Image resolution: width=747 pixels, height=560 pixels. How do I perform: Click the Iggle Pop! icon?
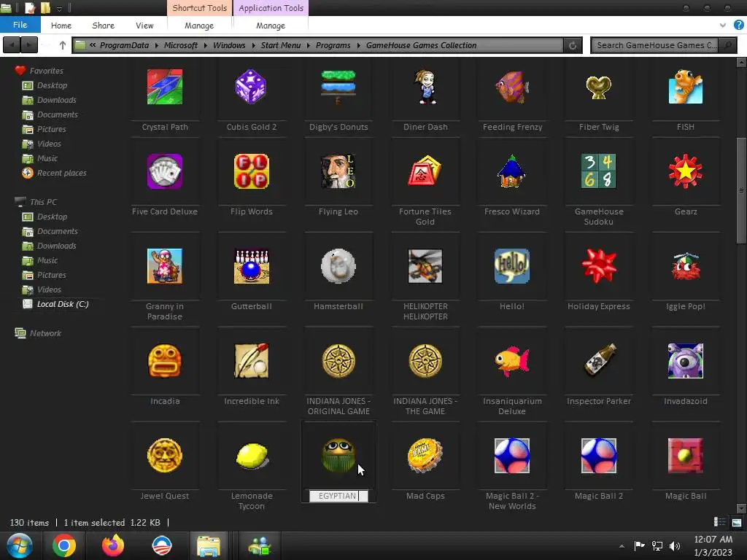[x=686, y=266]
